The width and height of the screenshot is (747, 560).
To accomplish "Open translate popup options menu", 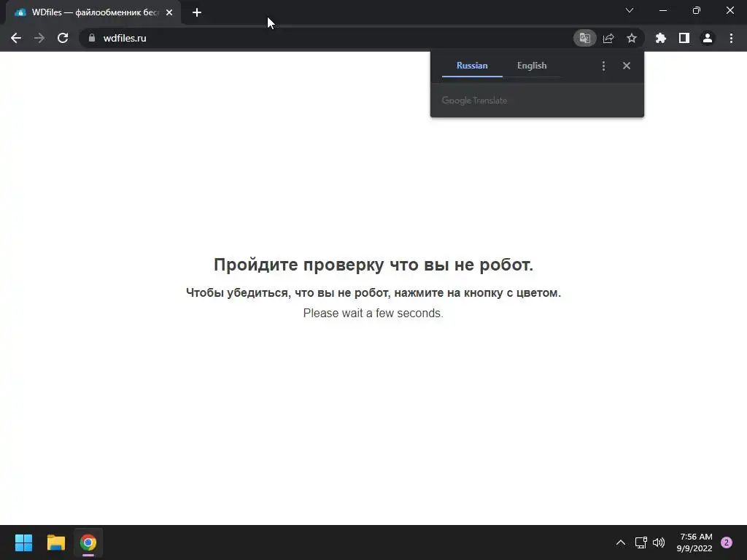I will click(x=603, y=66).
